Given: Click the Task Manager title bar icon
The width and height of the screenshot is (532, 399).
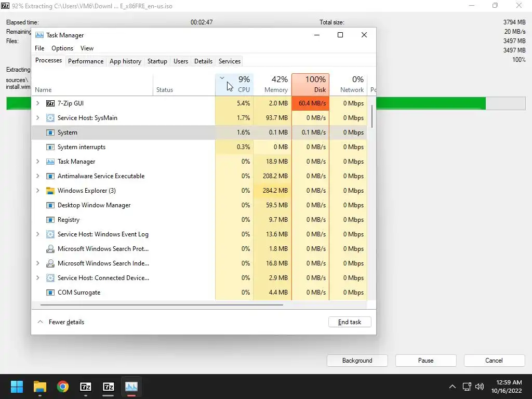Looking at the screenshot, I should click(39, 35).
